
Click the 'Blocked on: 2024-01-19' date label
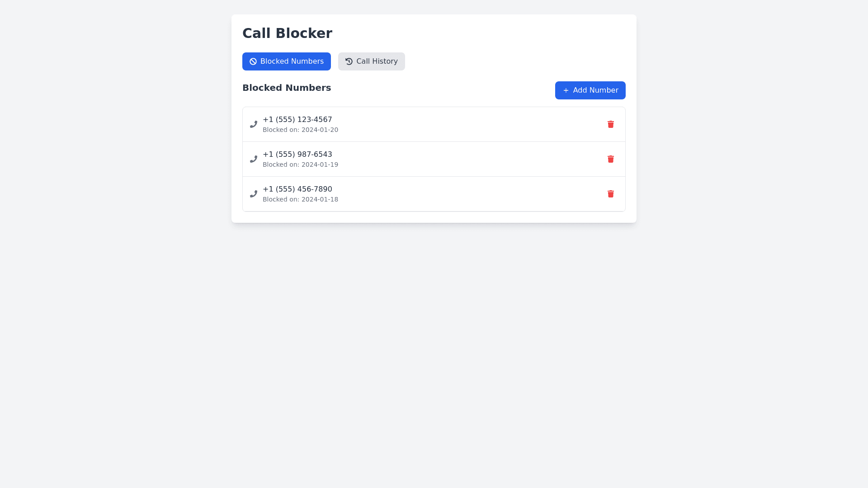(x=300, y=165)
